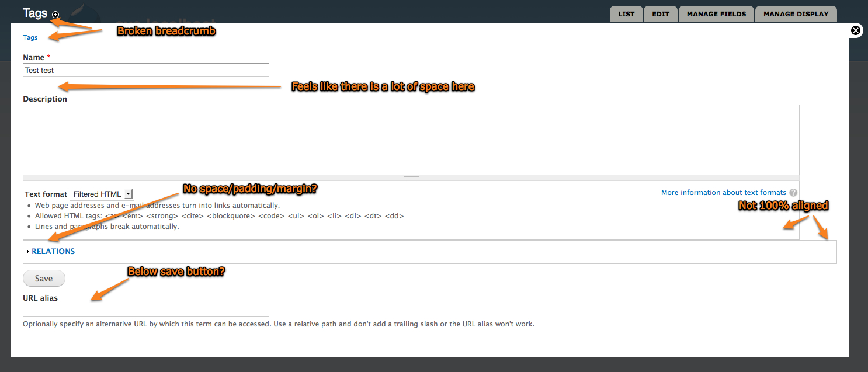Open the Text format dropdown

click(102, 194)
